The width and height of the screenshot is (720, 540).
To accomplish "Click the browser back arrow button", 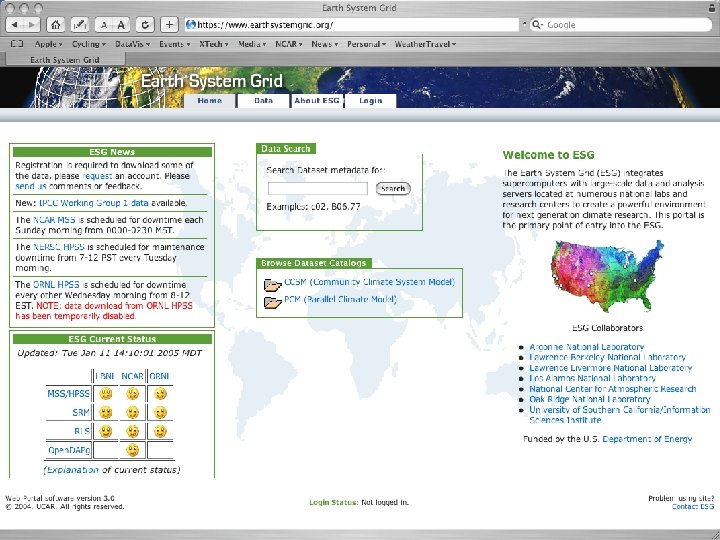I will (15, 25).
